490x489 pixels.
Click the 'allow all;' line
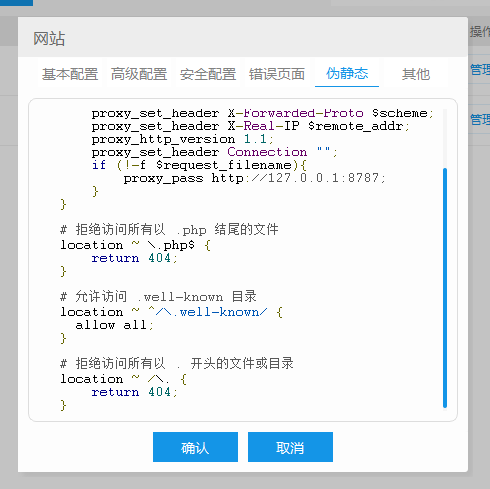point(114,325)
